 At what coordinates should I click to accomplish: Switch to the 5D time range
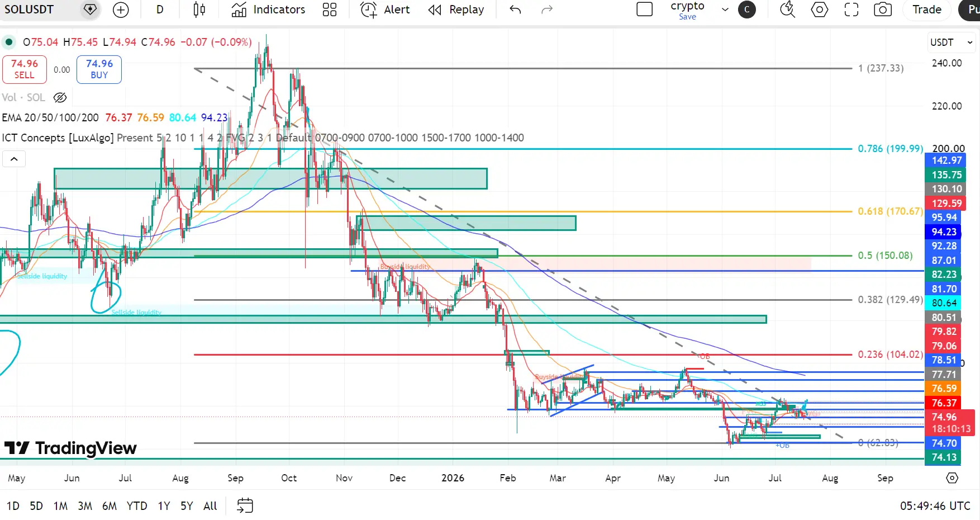click(x=36, y=506)
